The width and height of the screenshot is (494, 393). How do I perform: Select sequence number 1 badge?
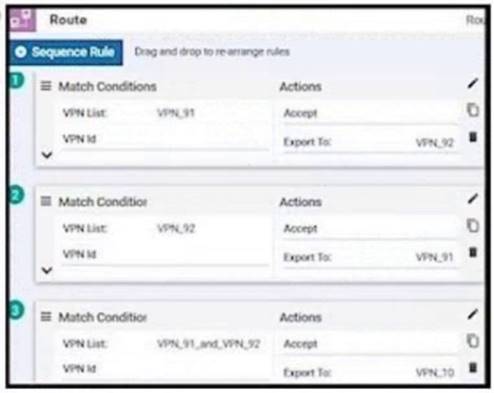coord(17,80)
